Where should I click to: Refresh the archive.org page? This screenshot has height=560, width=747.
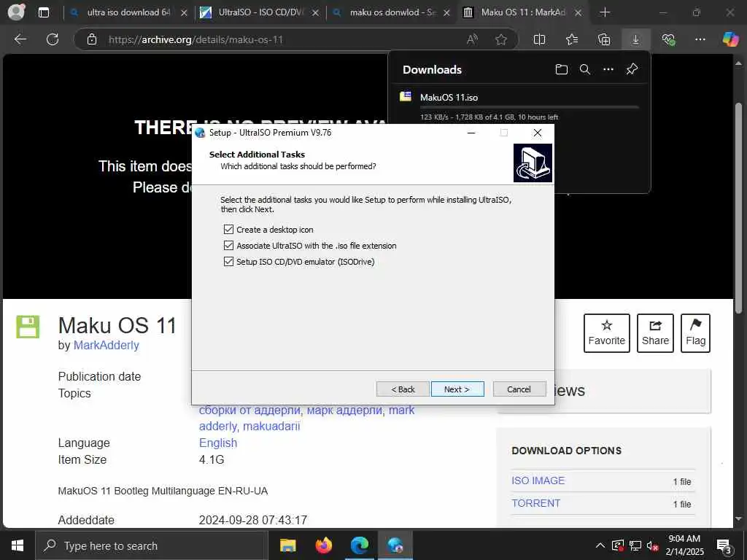click(x=53, y=39)
